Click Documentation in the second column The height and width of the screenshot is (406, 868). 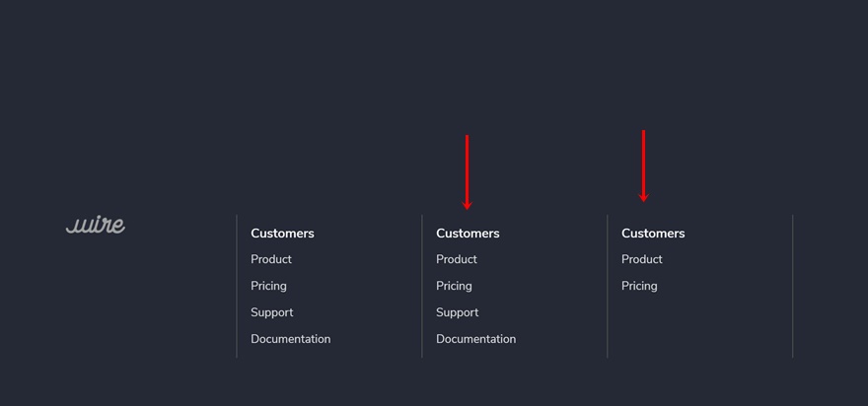475,339
